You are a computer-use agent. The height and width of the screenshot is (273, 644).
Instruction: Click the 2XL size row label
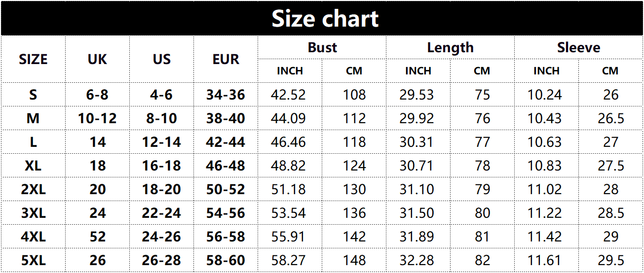[x=33, y=189]
